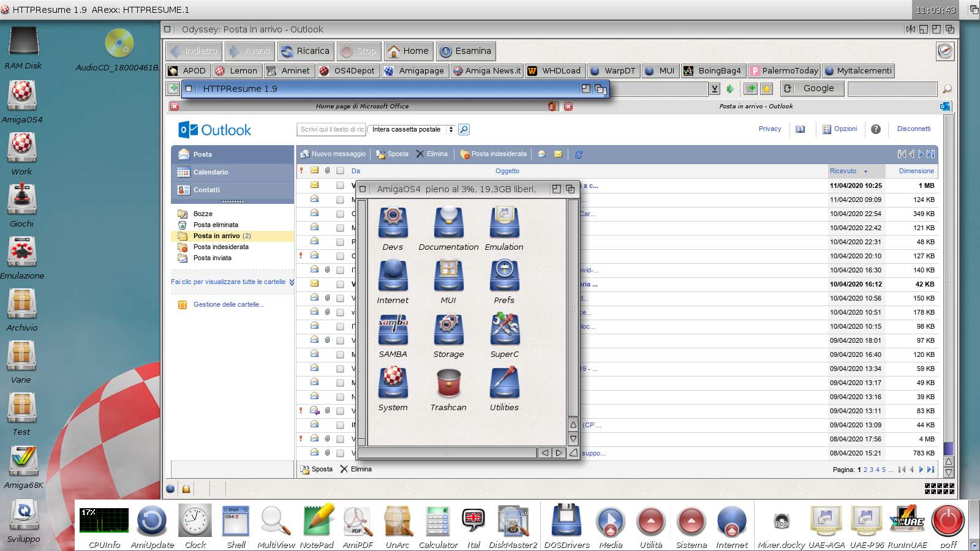Expand the dock arrow at bottom-right corner
This screenshot has height=551, width=980.
[x=974, y=544]
